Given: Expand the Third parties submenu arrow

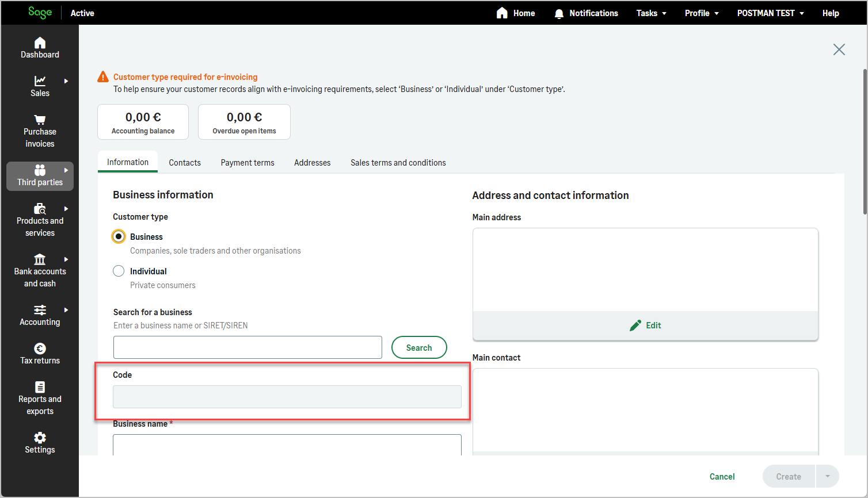Looking at the screenshot, I should [66, 170].
